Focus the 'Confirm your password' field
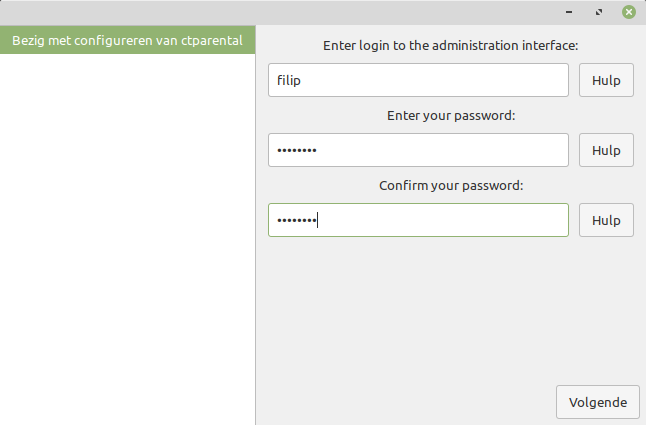The image size is (646, 425). 418,220
